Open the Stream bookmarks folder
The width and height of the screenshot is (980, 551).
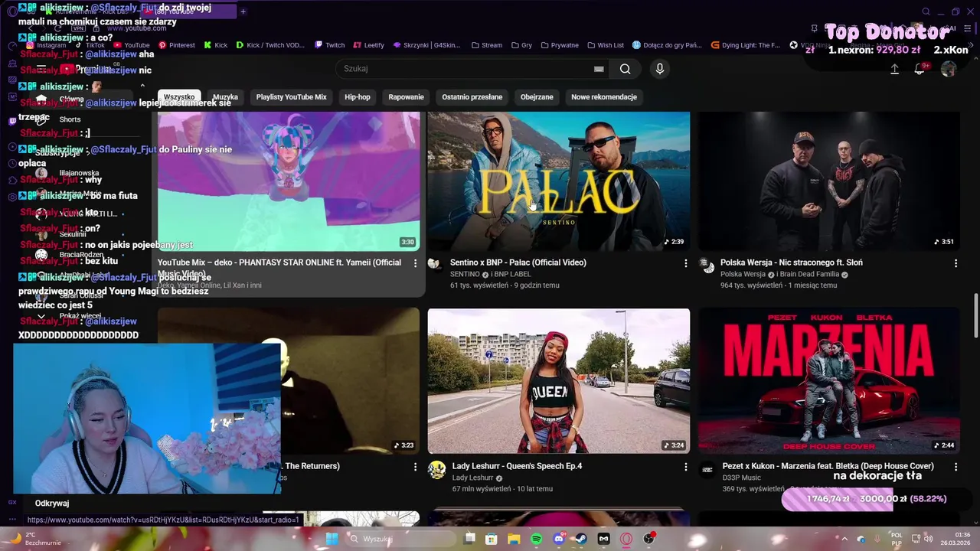pyautogui.click(x=486, y=45)
